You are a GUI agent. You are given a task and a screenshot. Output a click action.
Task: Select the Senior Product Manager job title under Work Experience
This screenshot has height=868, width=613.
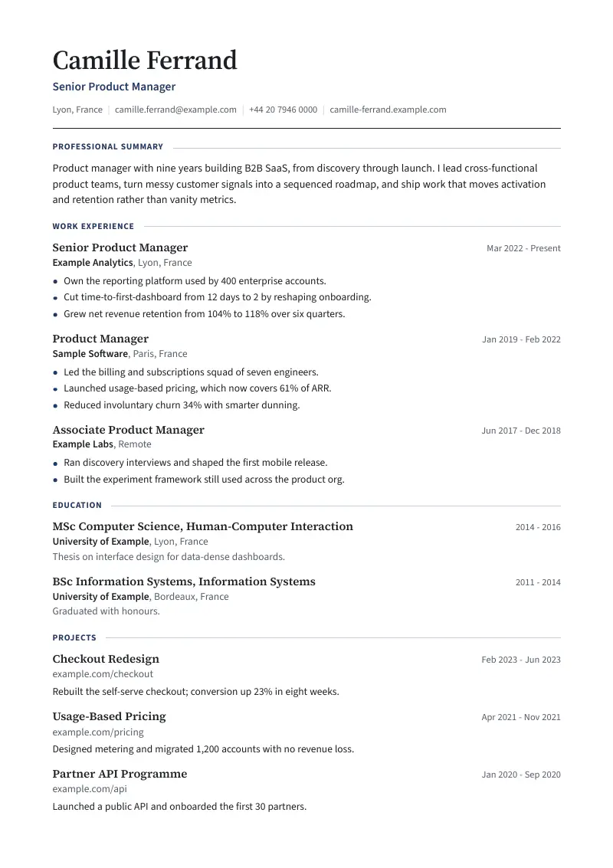[120, 247]
